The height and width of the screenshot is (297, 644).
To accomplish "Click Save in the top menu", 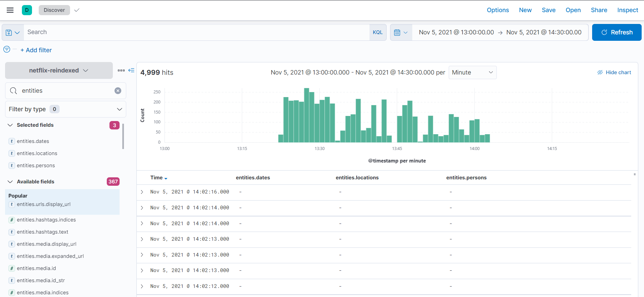I will tap(549, 10).
